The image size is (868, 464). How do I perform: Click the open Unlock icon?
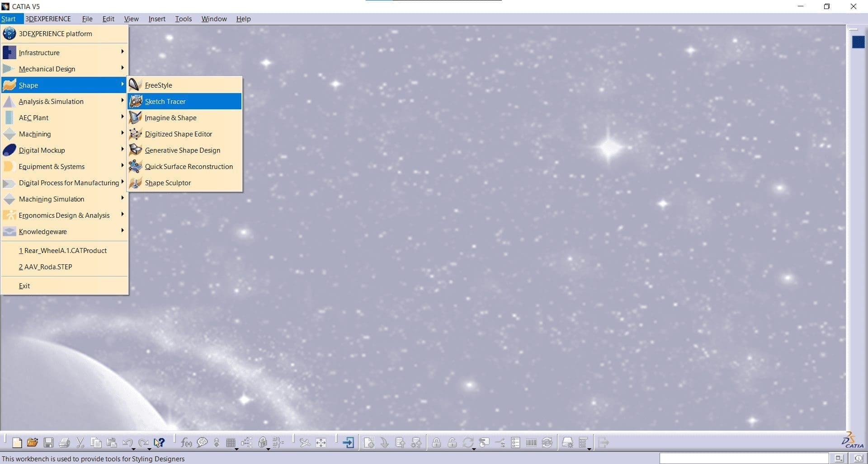(x=452, y=443)
